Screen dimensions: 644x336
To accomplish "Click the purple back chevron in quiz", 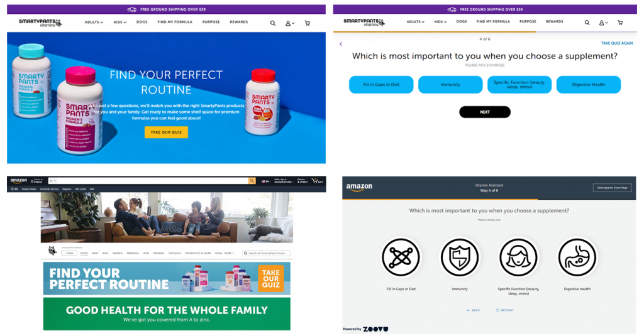I will coord(340,44).
